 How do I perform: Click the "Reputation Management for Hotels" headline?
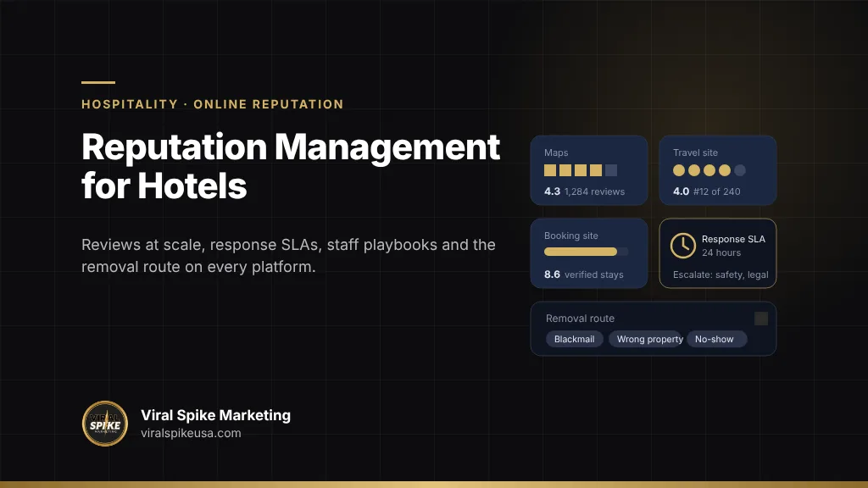(x=291, y=166)
